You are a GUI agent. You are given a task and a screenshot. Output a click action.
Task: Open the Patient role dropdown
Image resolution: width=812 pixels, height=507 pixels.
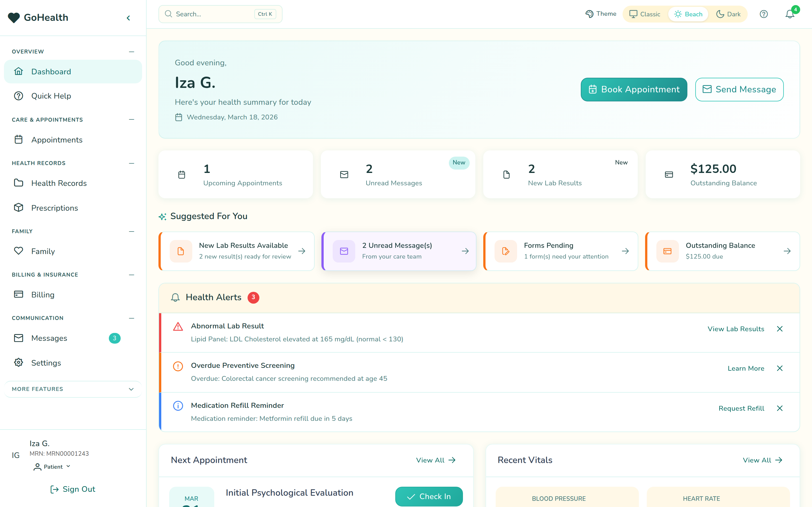pos(51,466)
